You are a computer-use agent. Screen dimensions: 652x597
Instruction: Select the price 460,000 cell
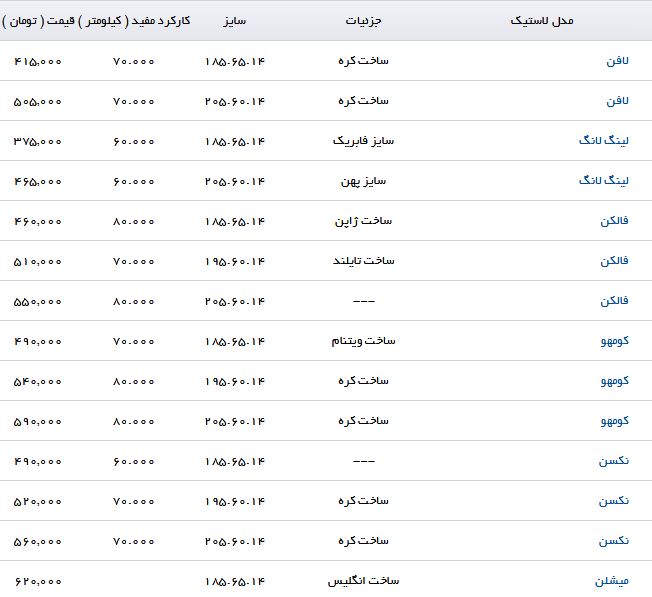tap(37, 222)
